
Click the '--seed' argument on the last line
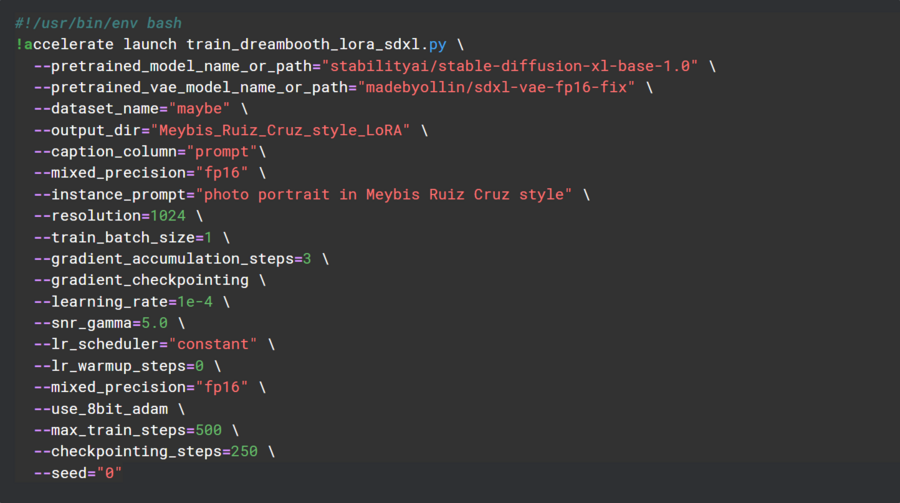point(60,473)
